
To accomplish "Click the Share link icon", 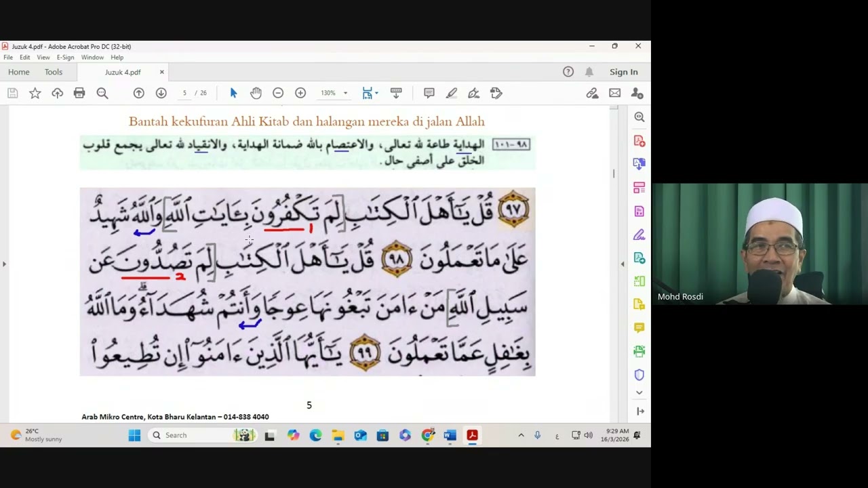I will pyautogui.click(x=592, y=93).
